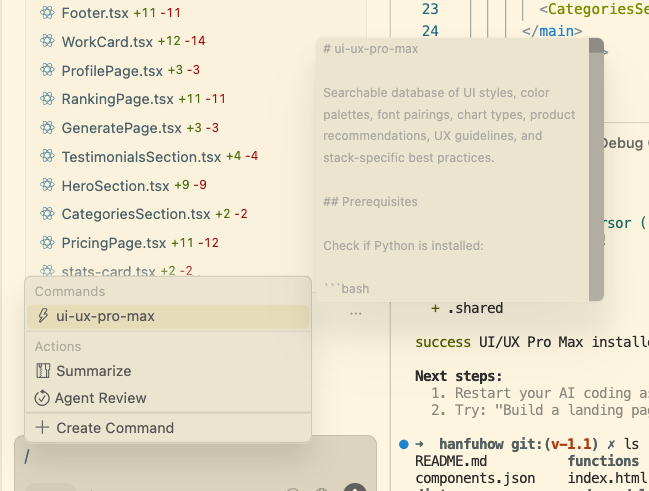Viewport: 649px width, 491px height.
Task: Click README.md in the terminal ls output
Action: pyautogui.click(x=451, y=461)
